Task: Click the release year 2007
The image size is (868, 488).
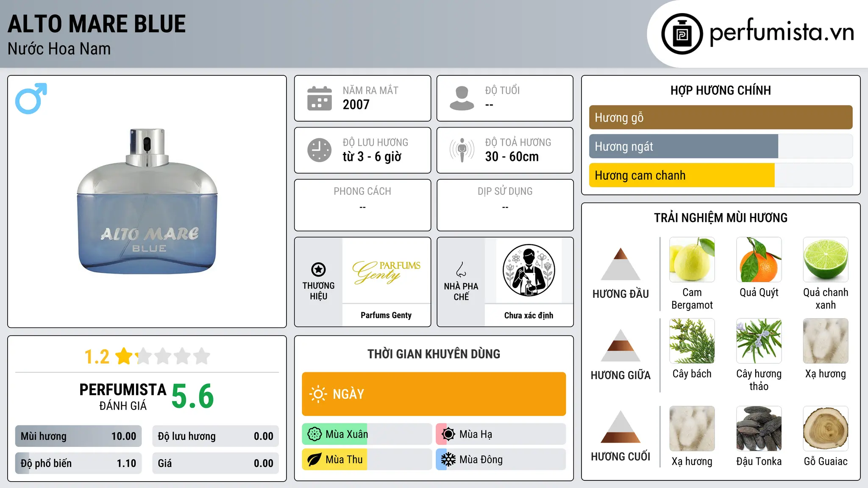Action: point(356,104)
